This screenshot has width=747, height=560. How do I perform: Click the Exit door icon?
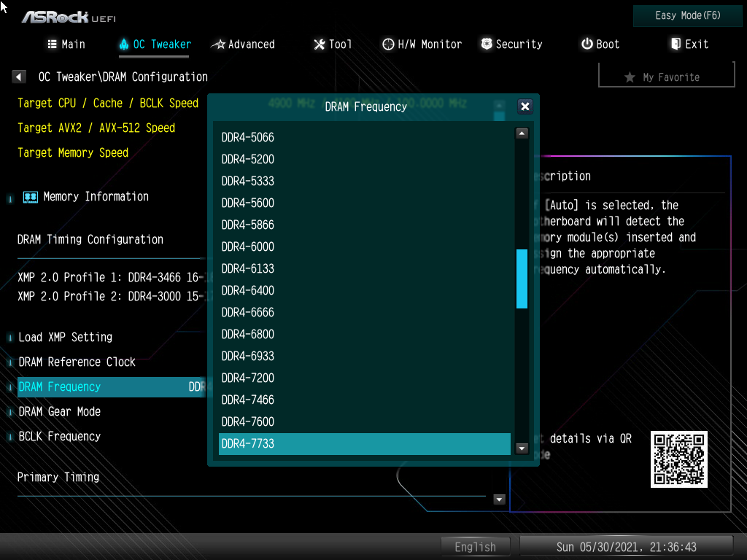coord(676,44)
